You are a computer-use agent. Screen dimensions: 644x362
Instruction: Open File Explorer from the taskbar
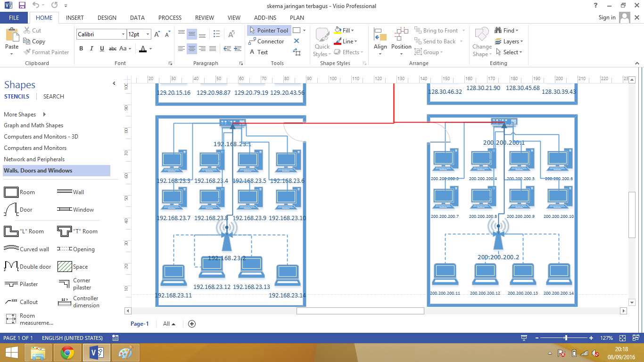(x=38, y=353)
